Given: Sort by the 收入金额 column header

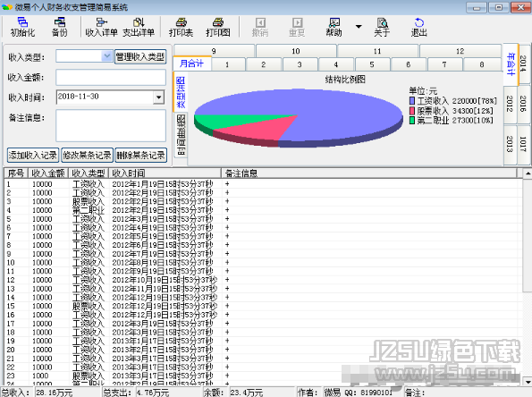Looking at the screenshot, I should [x=48, y=173].
